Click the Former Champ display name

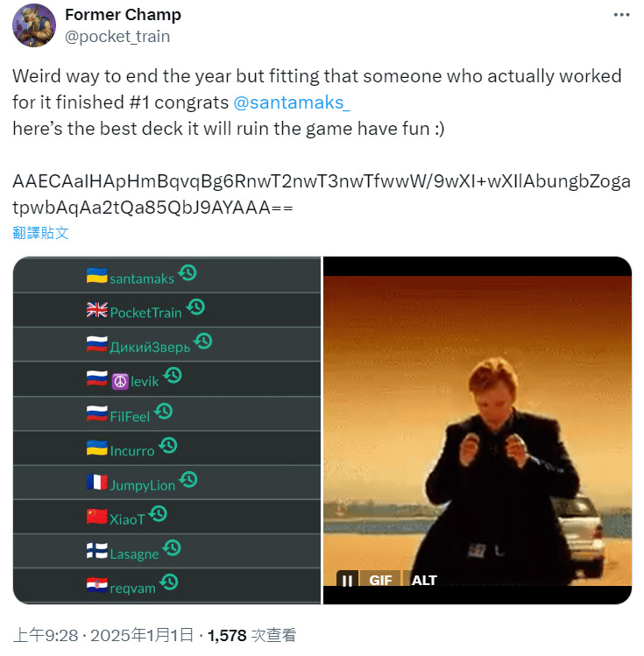tap(123, 15)
